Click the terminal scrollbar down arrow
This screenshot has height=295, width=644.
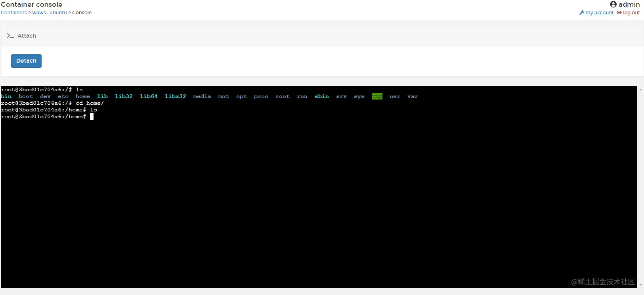[x=640, y=285]
